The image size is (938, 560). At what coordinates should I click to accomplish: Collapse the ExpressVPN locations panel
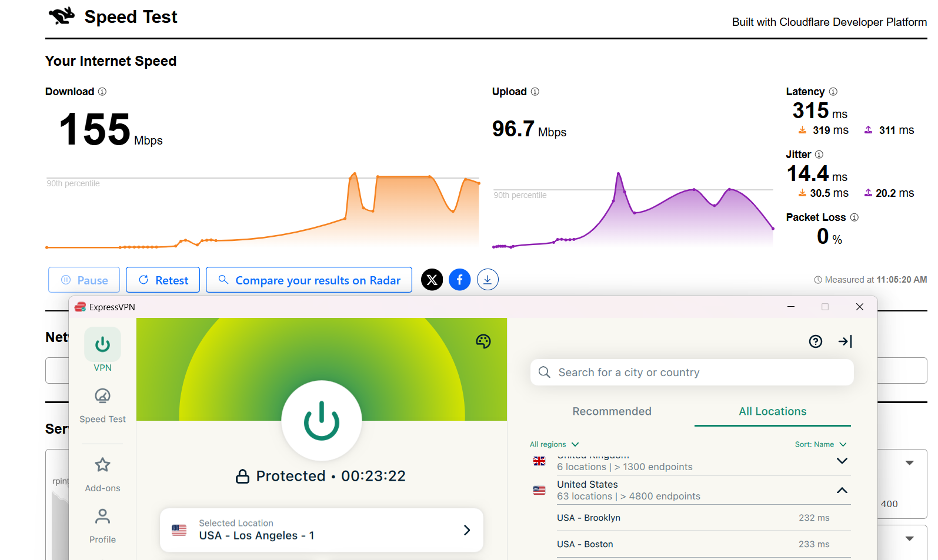845,341
